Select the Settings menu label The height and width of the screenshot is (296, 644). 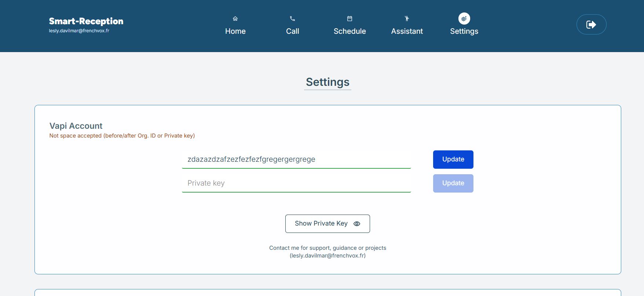click(464, 32)
